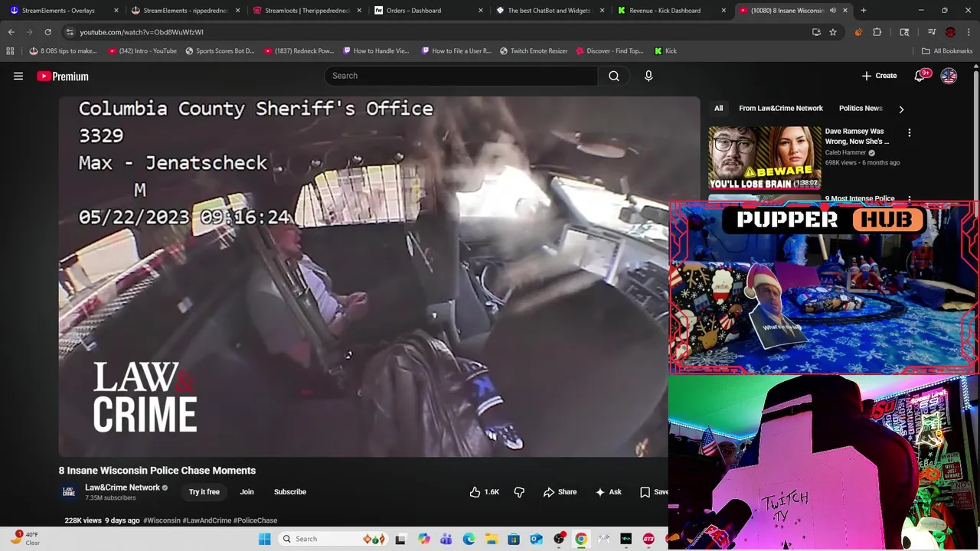Share the video
Screen dimensions: 980x551
(560, 492)
